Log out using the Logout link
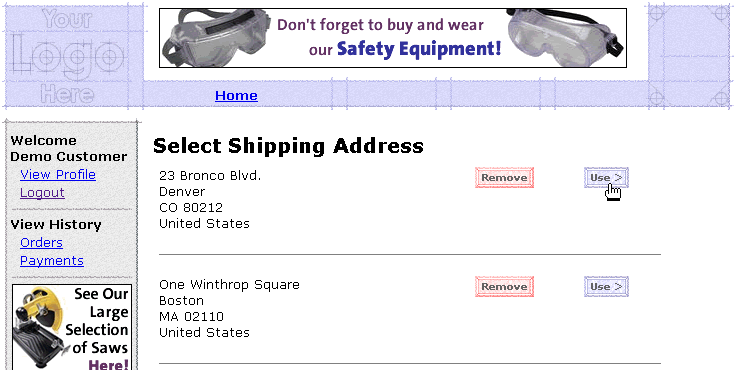The width and height of the screenshot is (736, 370). 42,193
